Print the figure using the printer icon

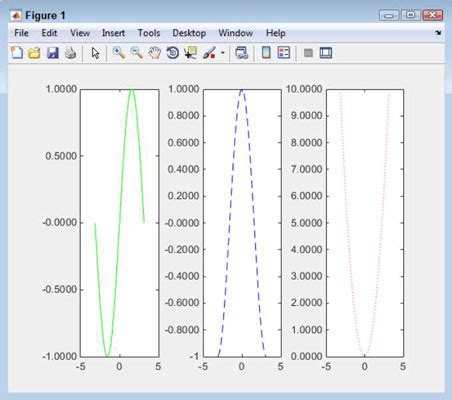[70, 53]
